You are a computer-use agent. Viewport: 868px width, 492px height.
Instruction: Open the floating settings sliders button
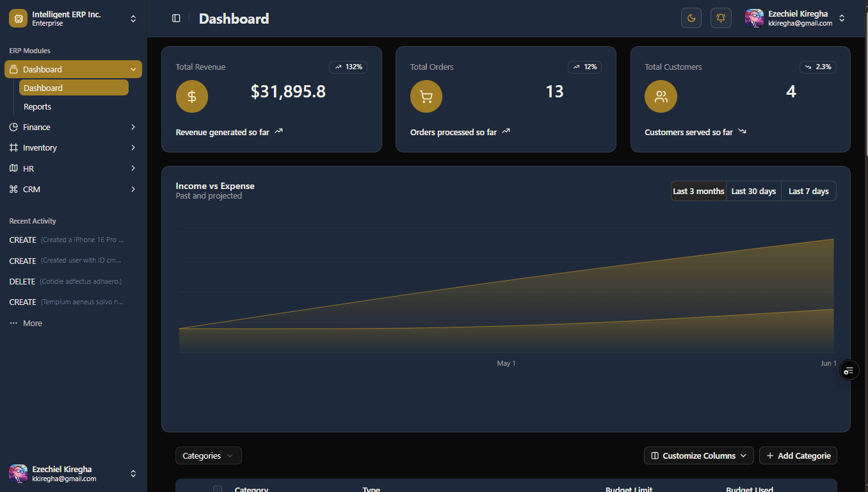point(849,370)
